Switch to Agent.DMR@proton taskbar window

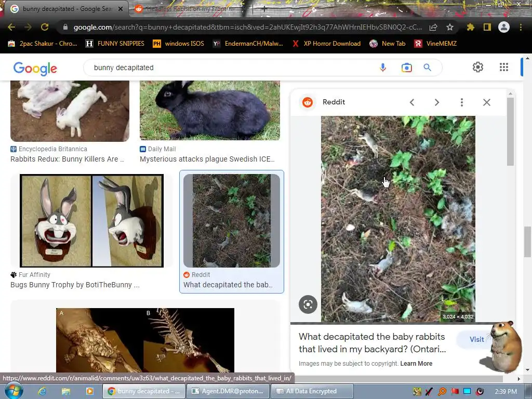228,391
